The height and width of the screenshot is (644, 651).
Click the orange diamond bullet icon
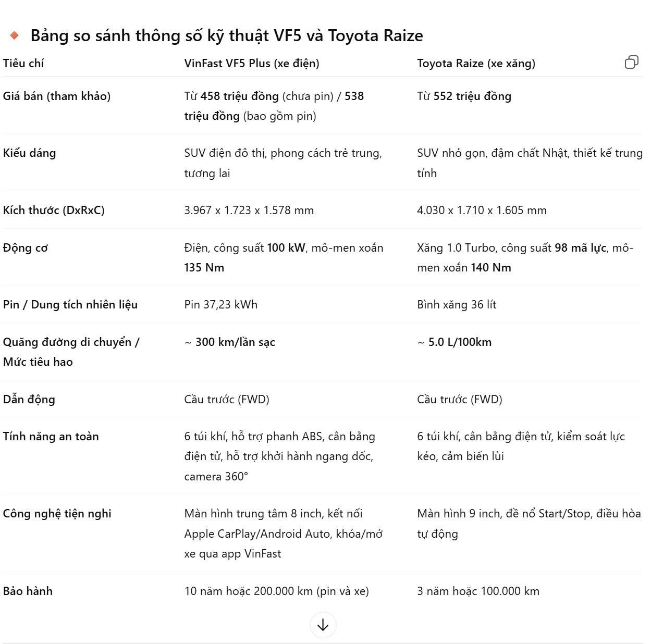[15, 35]
